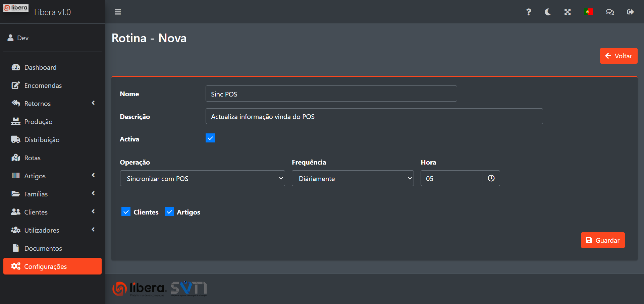Click the Guardar button
This screenshot has width=644, height=304.
pyautogui.click(x=602, y=240)
